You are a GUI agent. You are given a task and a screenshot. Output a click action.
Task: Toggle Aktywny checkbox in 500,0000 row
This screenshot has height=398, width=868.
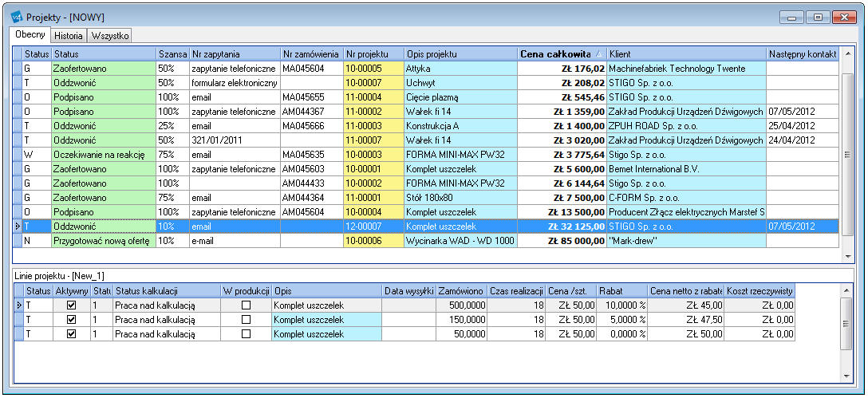(x=72, y=305)
